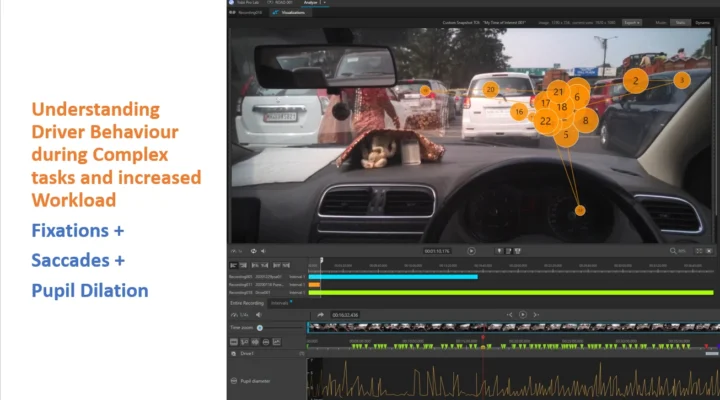
Task: Switch to the Intervals tab
Action: (280, 303)
